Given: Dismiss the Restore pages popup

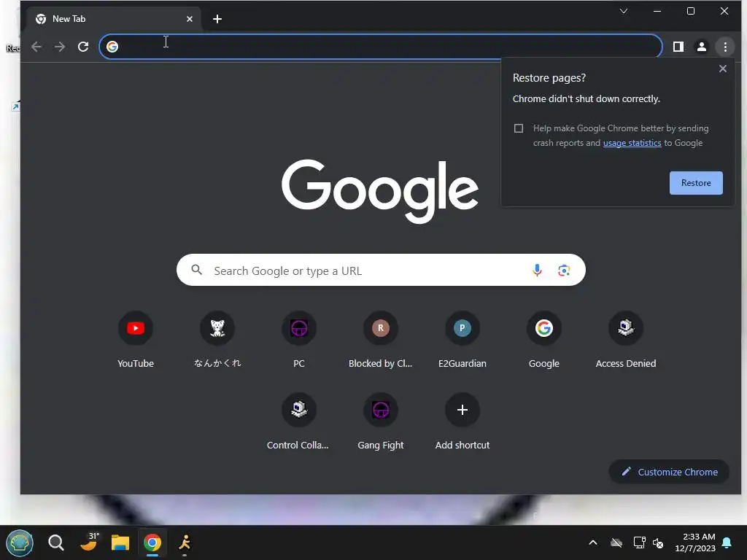Looking at the screenshot, I should click(723, 69).
